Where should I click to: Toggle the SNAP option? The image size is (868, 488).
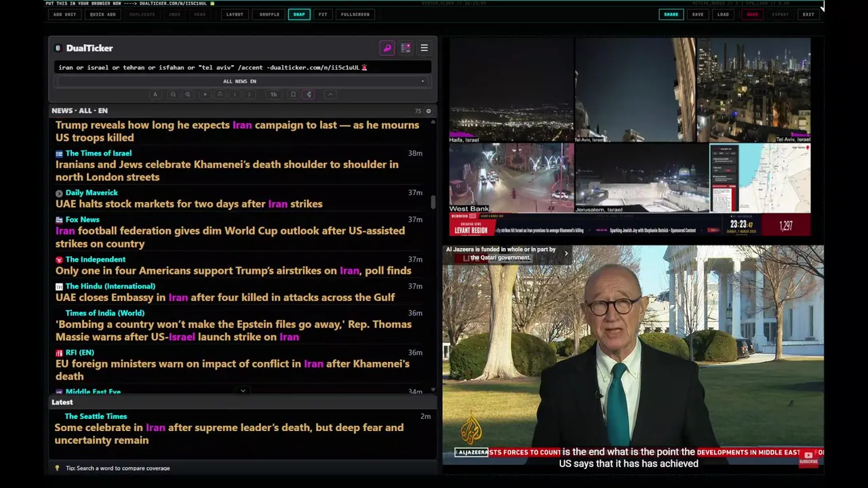click(x=299, y=14)
